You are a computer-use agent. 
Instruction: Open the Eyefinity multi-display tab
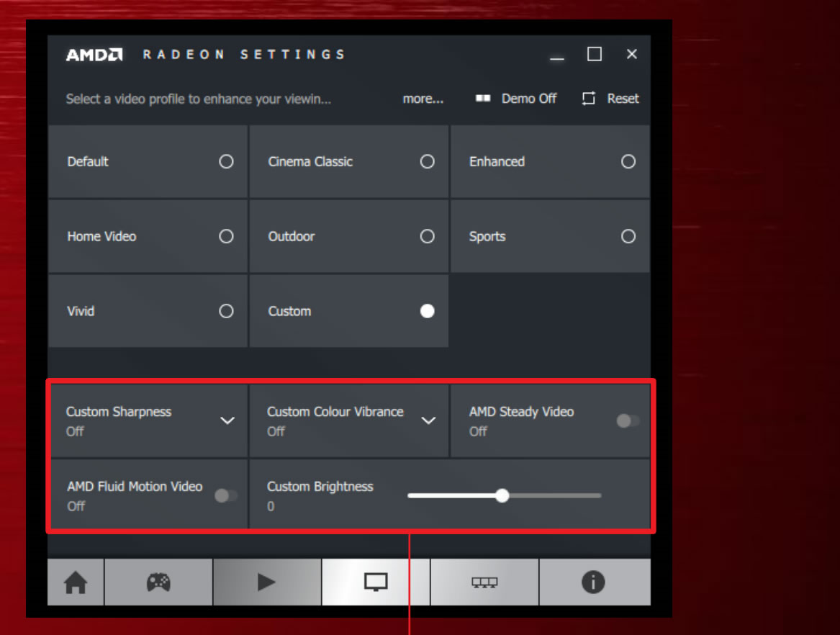[x=484, y=582]
